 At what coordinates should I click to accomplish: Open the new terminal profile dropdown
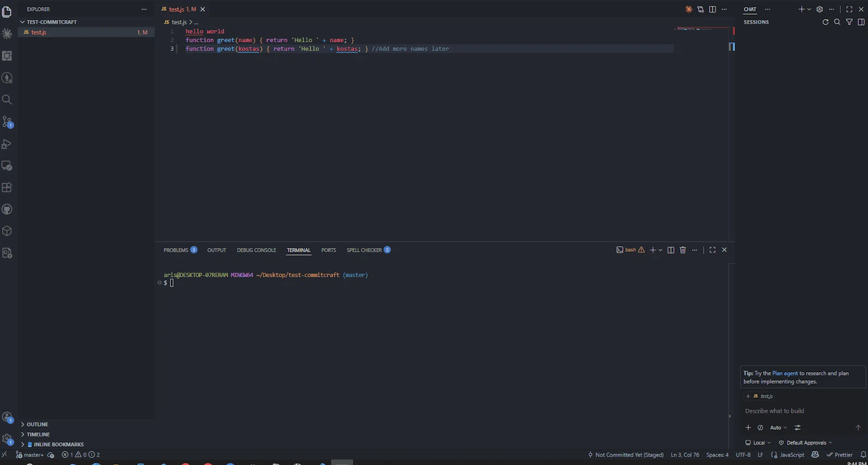pyautogui.click(x=660, y=250)
